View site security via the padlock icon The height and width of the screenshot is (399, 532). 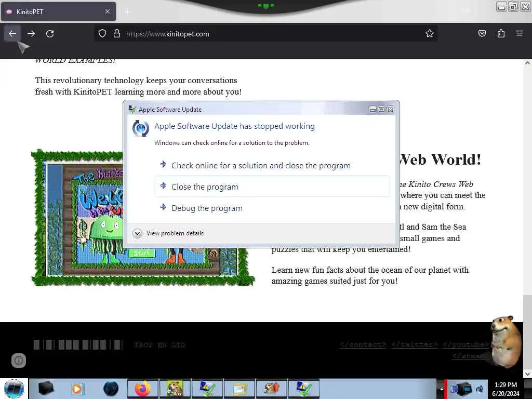(x=117, y=34)
